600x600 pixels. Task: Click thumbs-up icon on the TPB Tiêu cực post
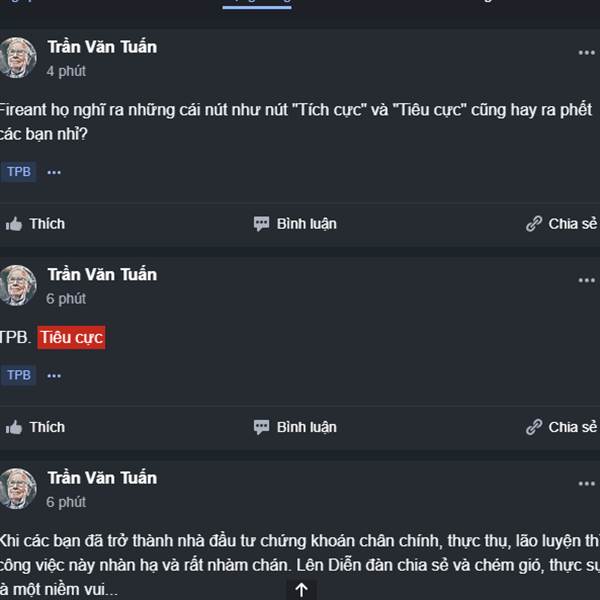tap(14, 427)
